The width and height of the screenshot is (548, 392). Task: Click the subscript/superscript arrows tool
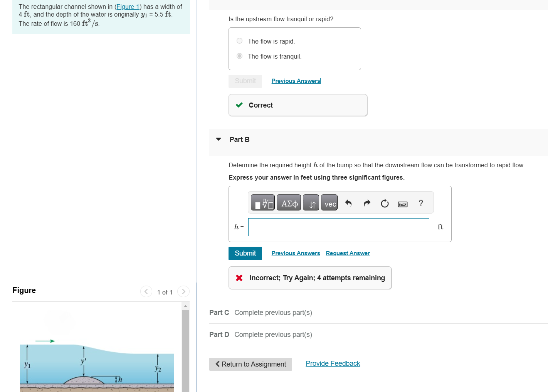click(311, 203)
